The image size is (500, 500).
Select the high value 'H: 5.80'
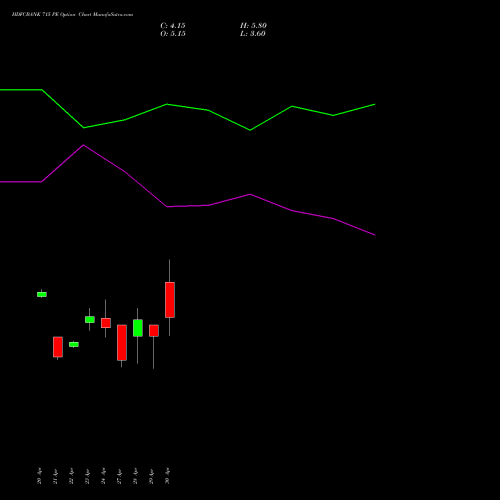coord(253,26)
